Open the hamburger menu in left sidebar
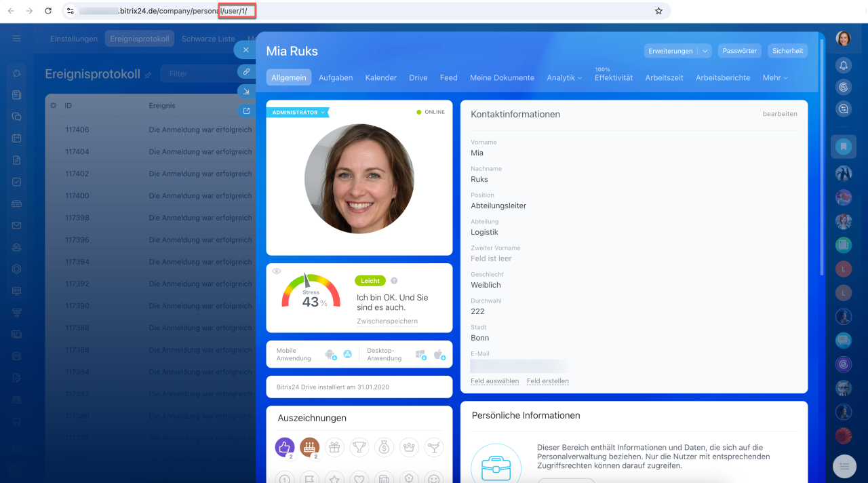Screen dimensions: 868x483 click(17, 39)
